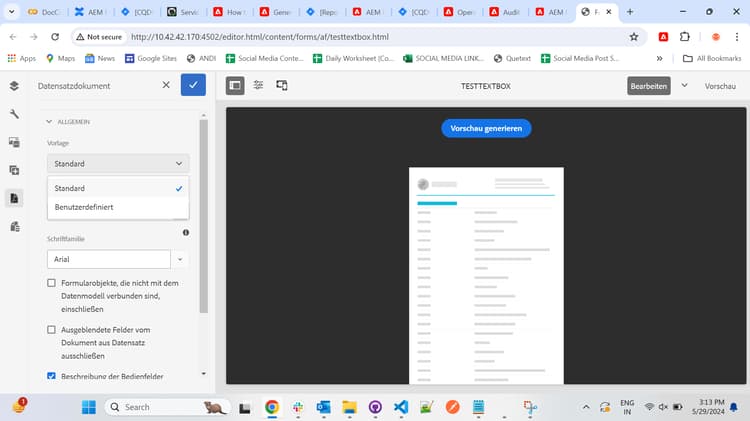Screen dimensions: 750x421
Task: Enable Formularobjekte nicht mit Datenmodell verbunden checkbox
Action: [x=52, y=283]
